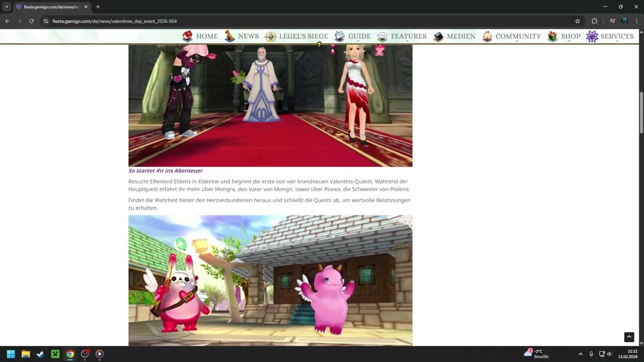Click the paragraph starting 'Besucht Elfenlord Elderis'
Viewport: 644px width, 362px height.
269,186
